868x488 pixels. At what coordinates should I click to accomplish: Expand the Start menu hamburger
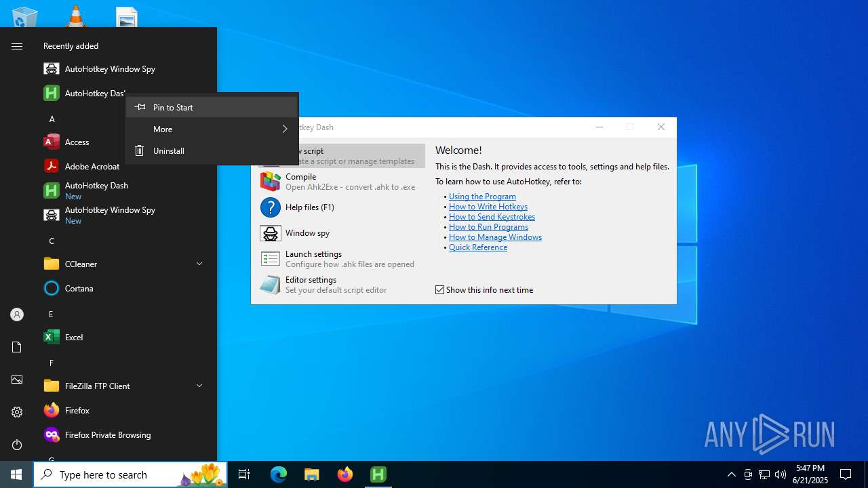point(17,46)
